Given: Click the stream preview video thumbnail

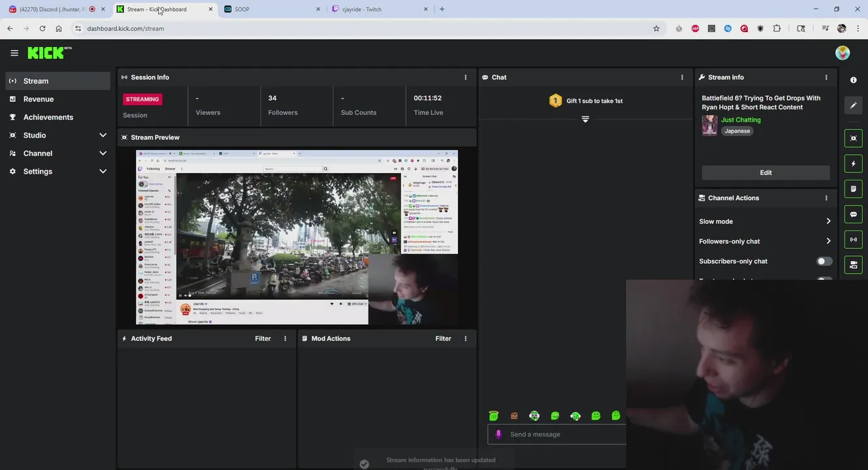Looking at the screenshot, I should (x=297, y=238).
